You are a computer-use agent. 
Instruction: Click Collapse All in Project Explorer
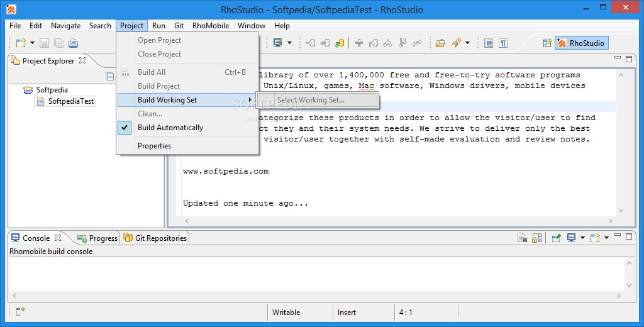pos(109,77)
